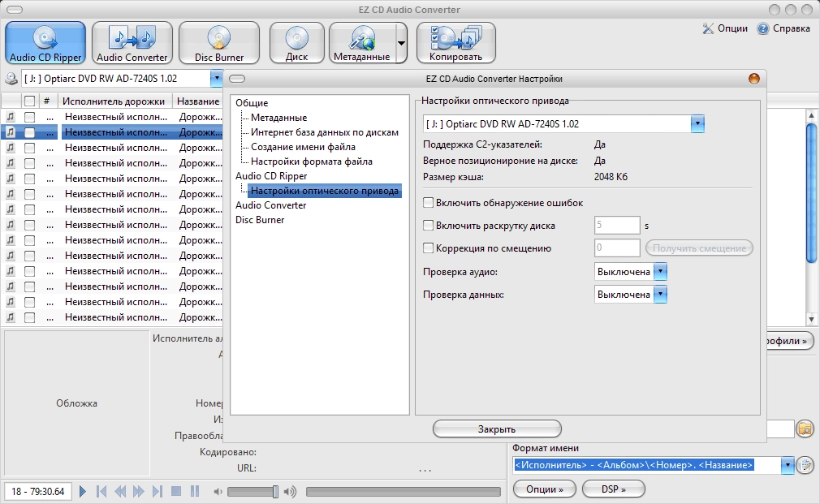
Task: Select Метаданные in settings tree
Action: pyautogui.click(x=278, y=118)
